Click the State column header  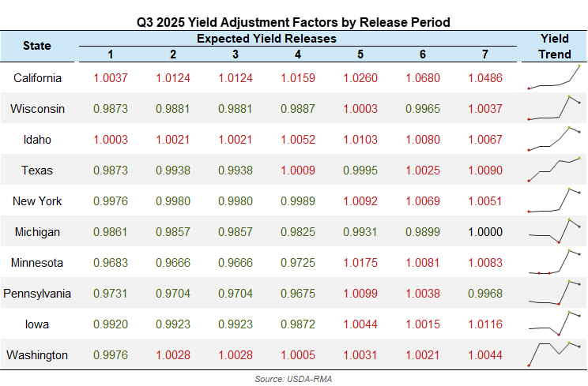coord(37,46)
